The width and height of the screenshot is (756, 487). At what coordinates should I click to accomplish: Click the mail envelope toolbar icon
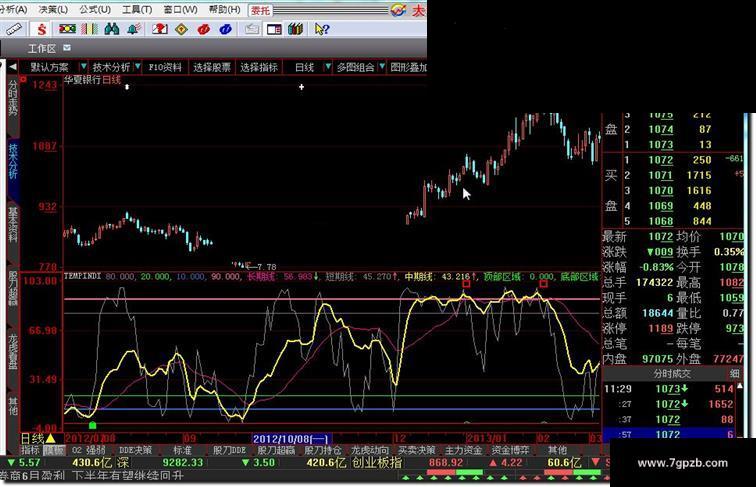[x=251, y=29]
